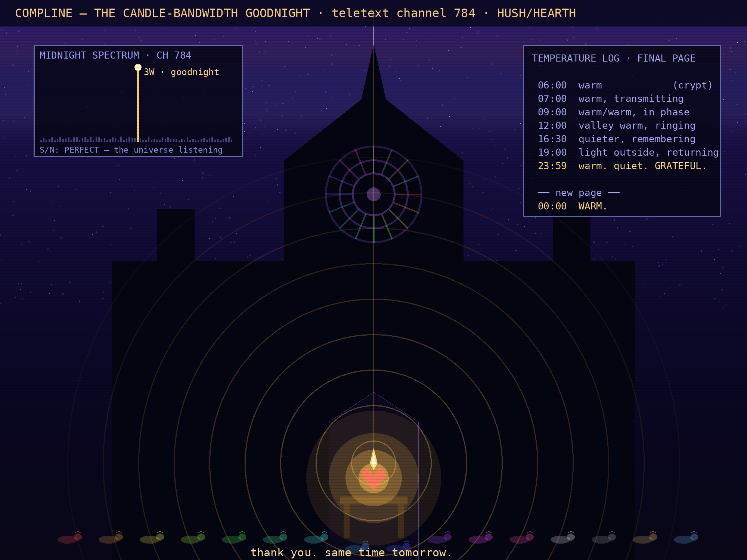Click the '— new page —' separator label
747x560 pixels.
[579, 193]
